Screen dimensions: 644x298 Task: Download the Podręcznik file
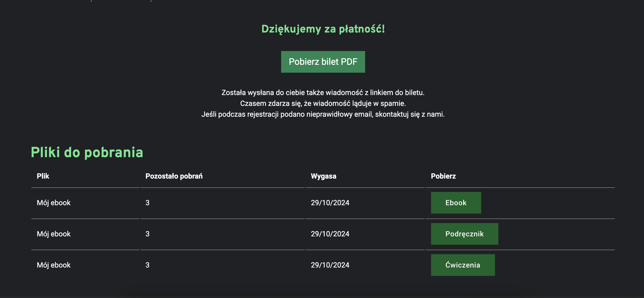point(464,234)
